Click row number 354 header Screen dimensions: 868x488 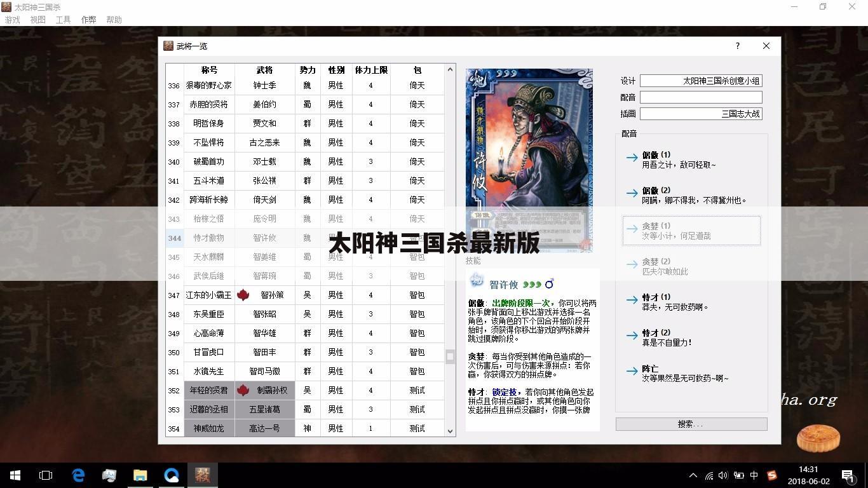click(x=174, y=428)
